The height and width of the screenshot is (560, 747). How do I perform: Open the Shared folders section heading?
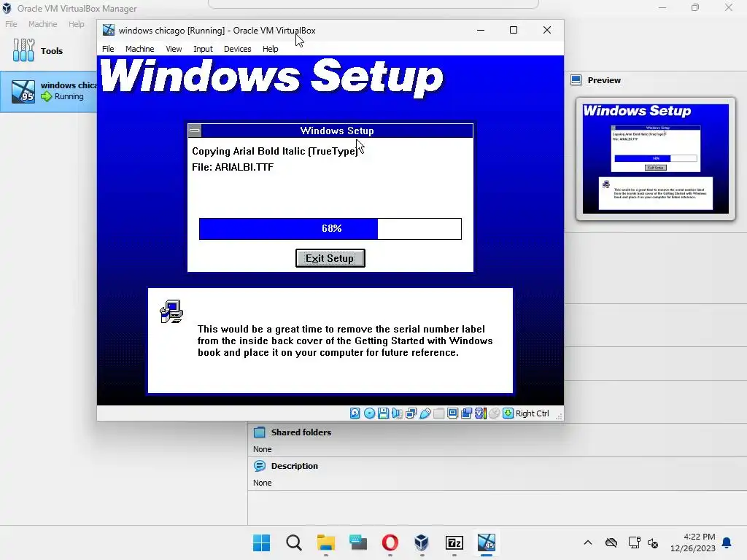point(301,432)
